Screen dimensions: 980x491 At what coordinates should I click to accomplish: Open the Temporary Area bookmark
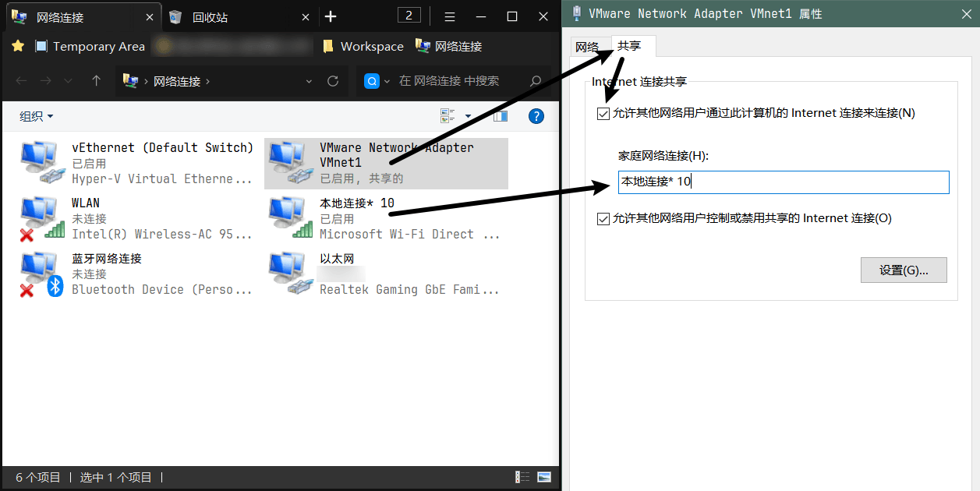click(90, 46)
